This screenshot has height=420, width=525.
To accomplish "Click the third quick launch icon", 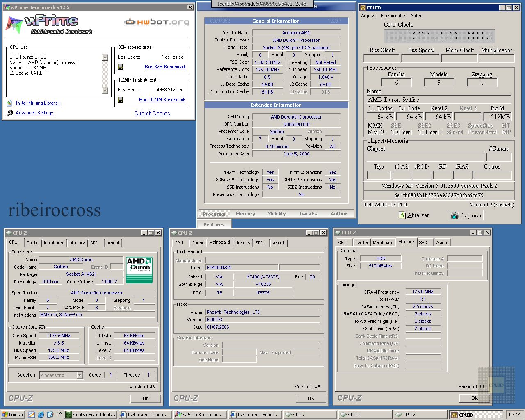I will click(50, 415).
